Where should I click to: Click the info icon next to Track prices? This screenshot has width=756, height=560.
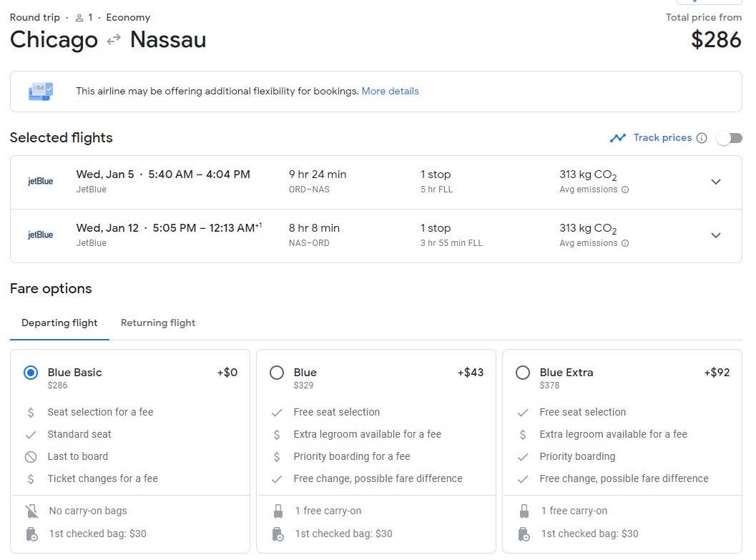702,138
